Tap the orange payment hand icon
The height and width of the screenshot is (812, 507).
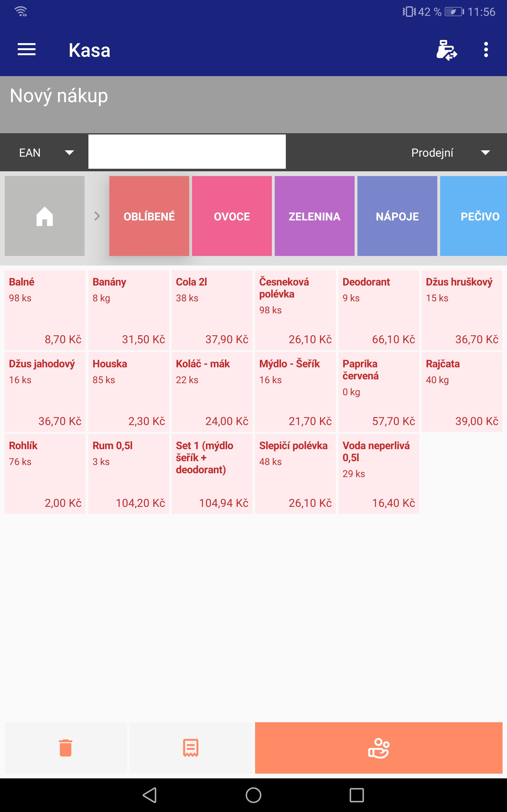pos(379,748)
